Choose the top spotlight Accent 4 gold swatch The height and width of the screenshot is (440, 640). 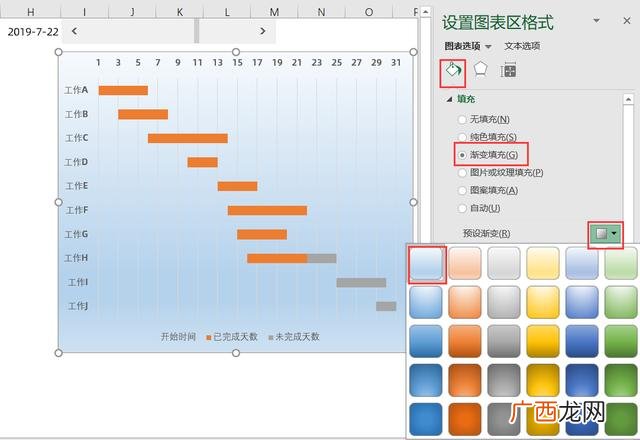[543, 302]
